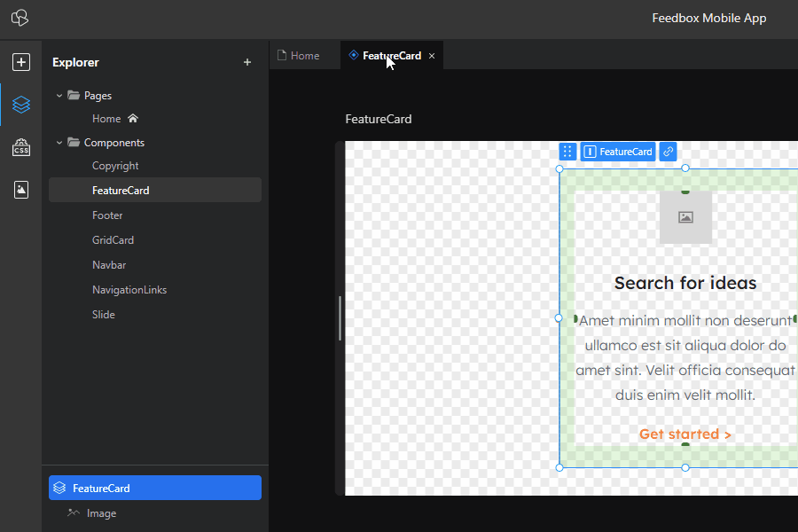Image resolution: width=798 pixels, height=532 pixels.
Task: Click the 'Feedbox Mobile App' project title
Action: pos(709,19)
